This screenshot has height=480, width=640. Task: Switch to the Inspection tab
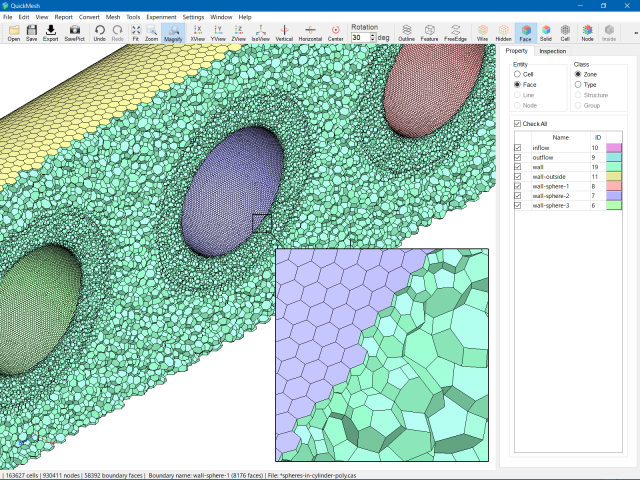tap(552, 50)
